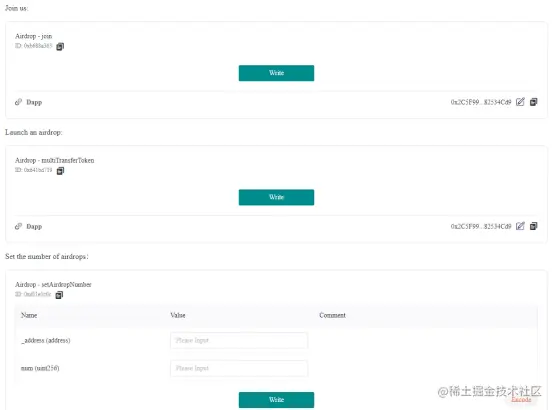Screen dimensions: 554x410
Task: Click Dapp link icon in multiTransferToken card
Action: (x=18, y=226)
